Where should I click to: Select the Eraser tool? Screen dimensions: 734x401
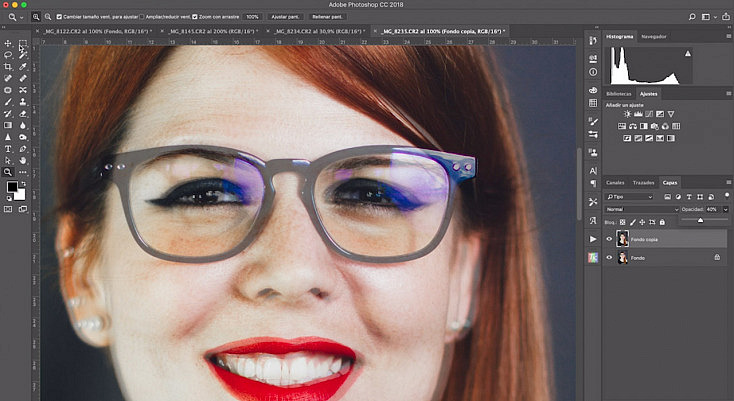[22, 114]
